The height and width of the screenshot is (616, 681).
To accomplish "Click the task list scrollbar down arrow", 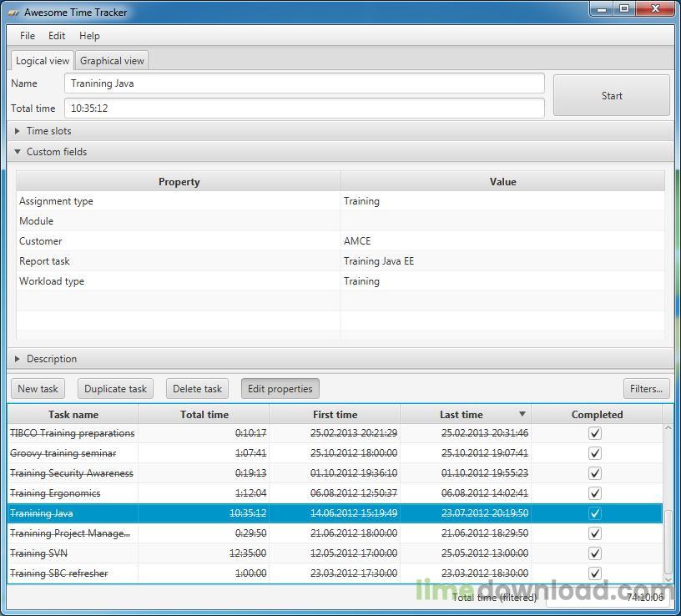I will [x=668, y=579].
